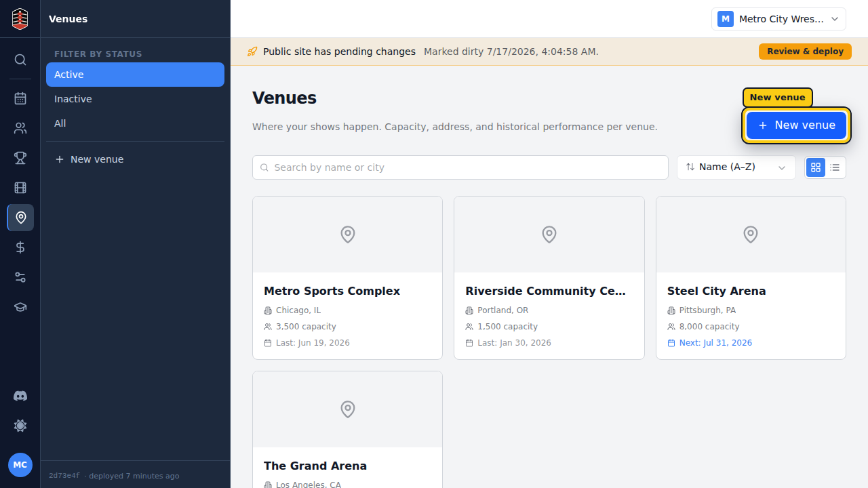Image resolution: width=868 pixels, height=488 pixels.
Task: Open the calendar events icon in sidebar
Action: pos(20,98)
